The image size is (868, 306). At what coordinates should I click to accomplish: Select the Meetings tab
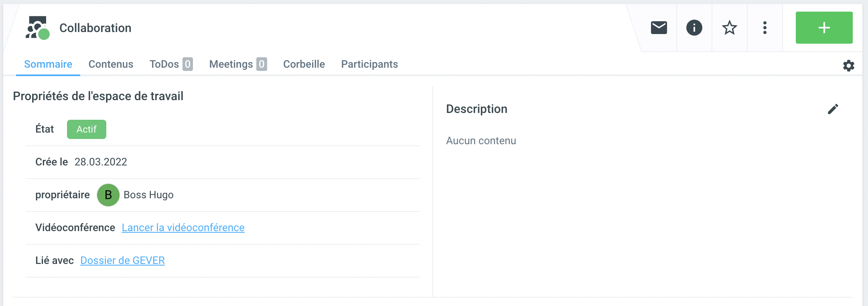[x=237, y=64]
